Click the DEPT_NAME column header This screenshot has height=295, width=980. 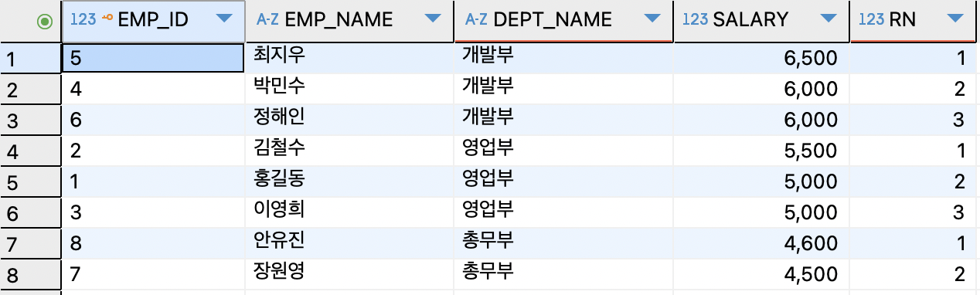click(x=563, y=21)
